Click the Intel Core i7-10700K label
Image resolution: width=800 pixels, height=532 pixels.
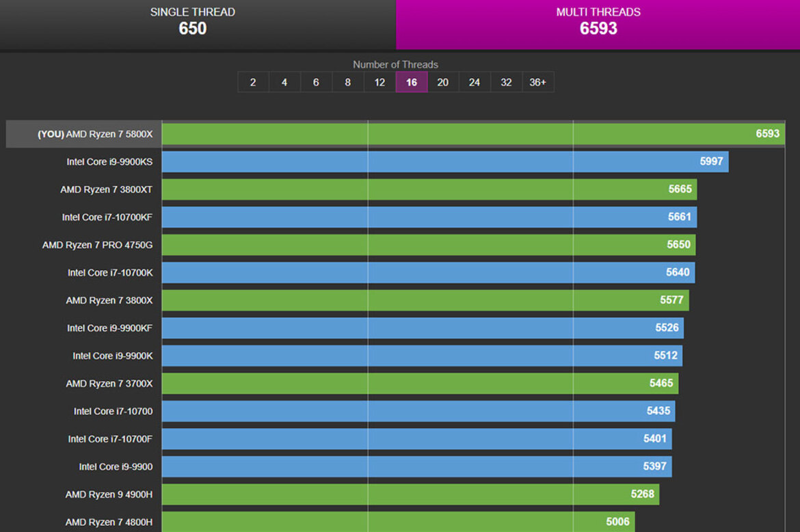110,273
